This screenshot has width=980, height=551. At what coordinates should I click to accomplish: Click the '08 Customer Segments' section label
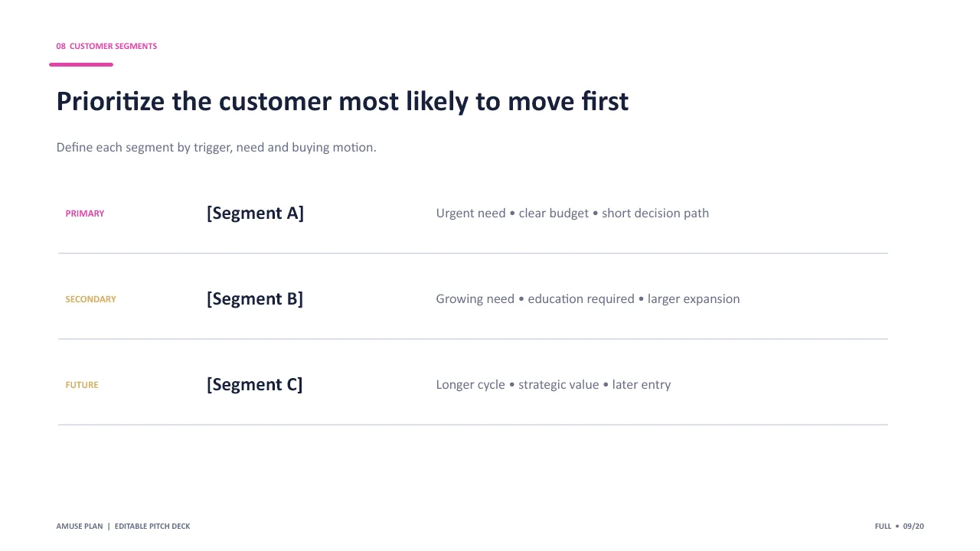(106, 46)
